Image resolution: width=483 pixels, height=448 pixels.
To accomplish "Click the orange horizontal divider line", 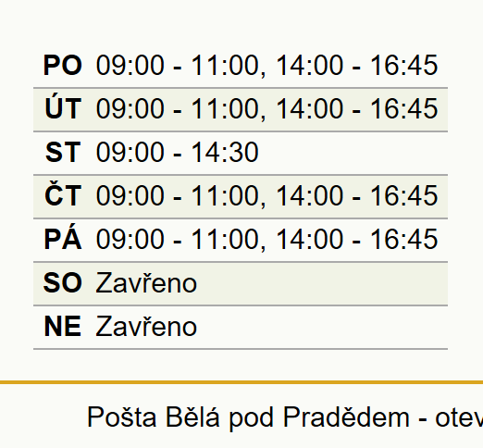I will tap(241, 382).
